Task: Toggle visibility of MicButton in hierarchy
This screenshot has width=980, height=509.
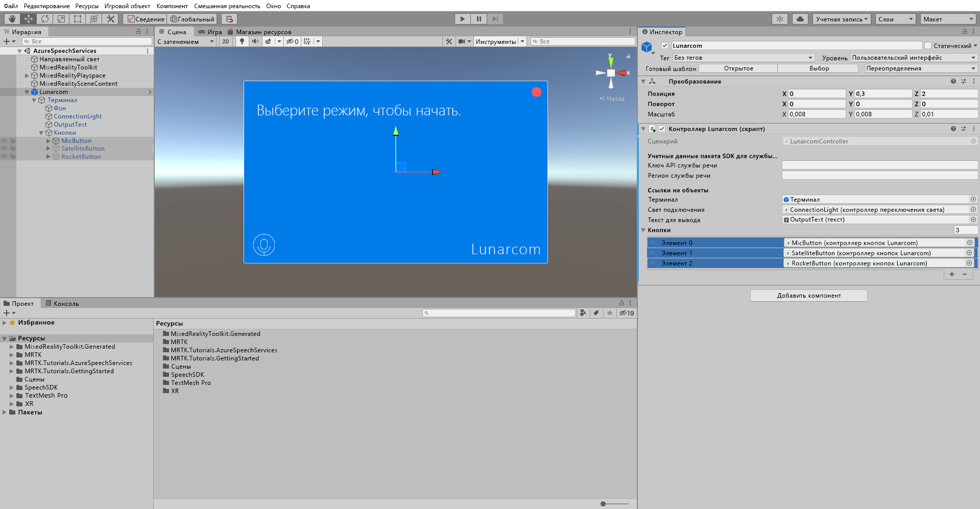Action: tap(4, 140)
